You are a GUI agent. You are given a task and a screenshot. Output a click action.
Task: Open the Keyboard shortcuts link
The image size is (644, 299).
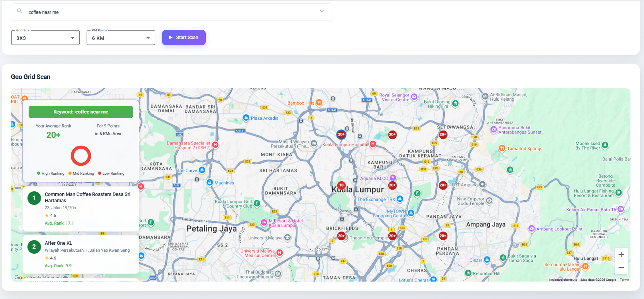(563, 280)
